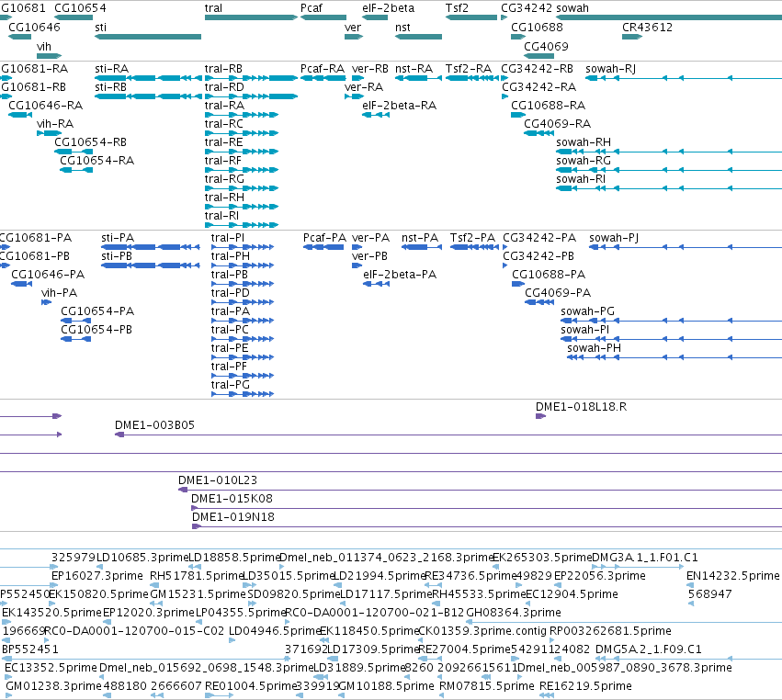
Task: Select sti-PA protein feature
Action: 151,247
